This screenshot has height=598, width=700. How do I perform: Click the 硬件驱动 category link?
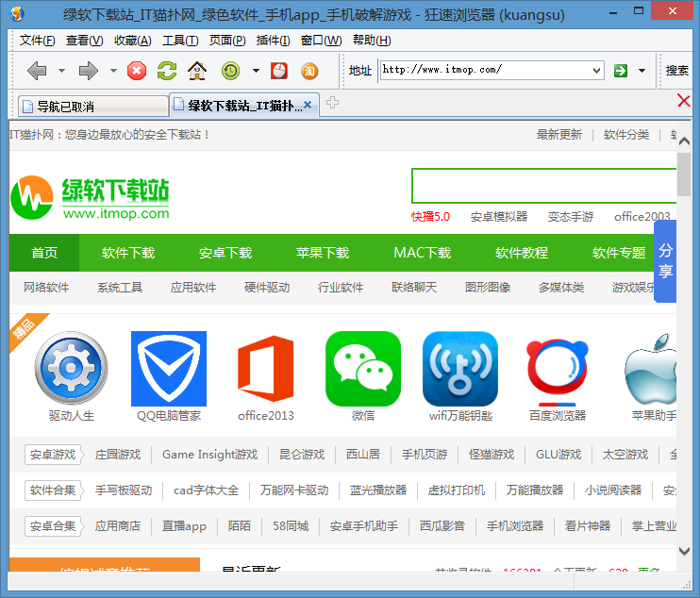[x=267, y=287]
